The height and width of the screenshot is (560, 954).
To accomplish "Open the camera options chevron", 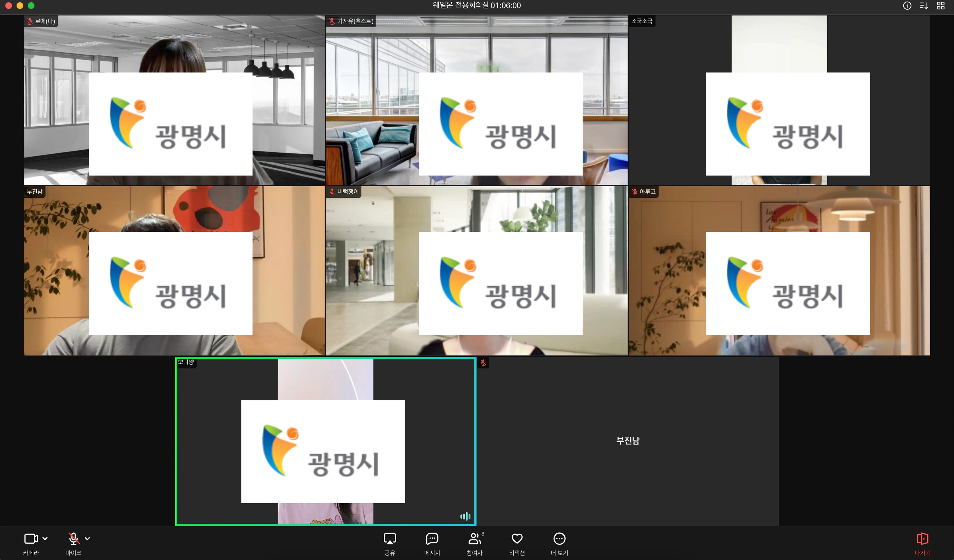I will tap(45, 538).
